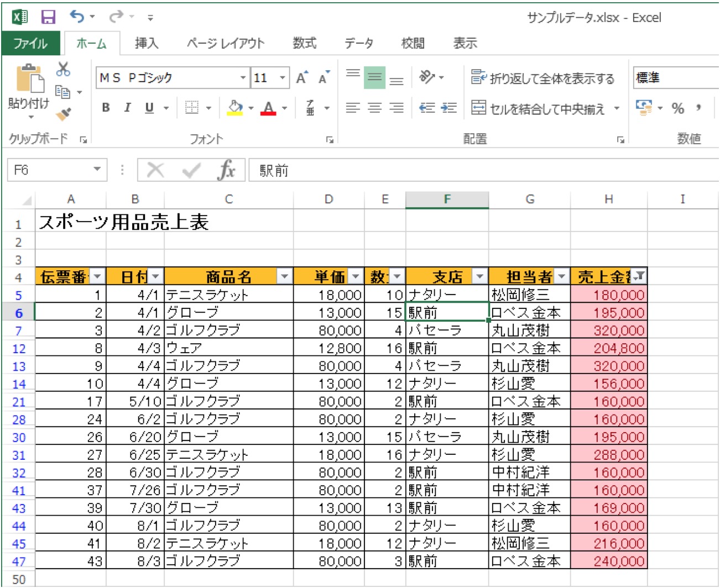Click the Cut scissors icon
This screenshot has width=720, height=588.
(64, 69)
